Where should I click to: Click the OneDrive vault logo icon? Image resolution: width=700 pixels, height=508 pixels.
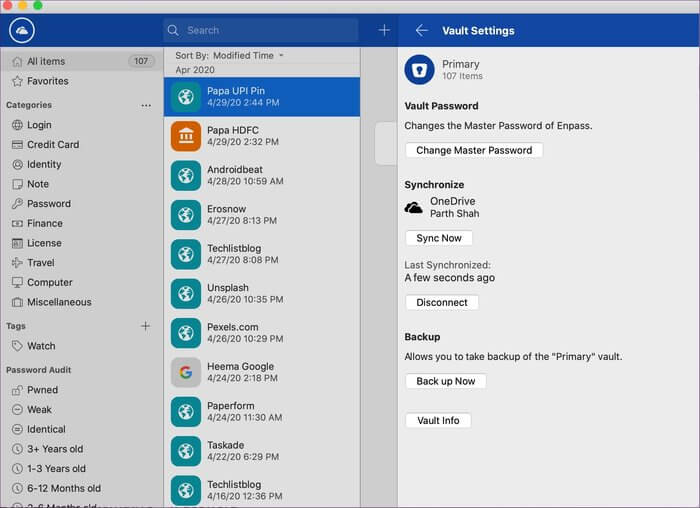(21, 30)
